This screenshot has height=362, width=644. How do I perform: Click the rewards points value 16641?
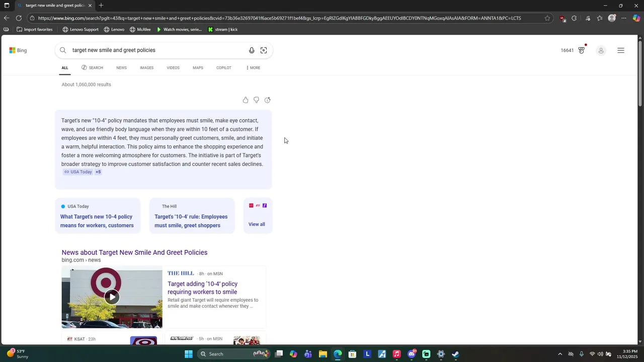[567, 50]
